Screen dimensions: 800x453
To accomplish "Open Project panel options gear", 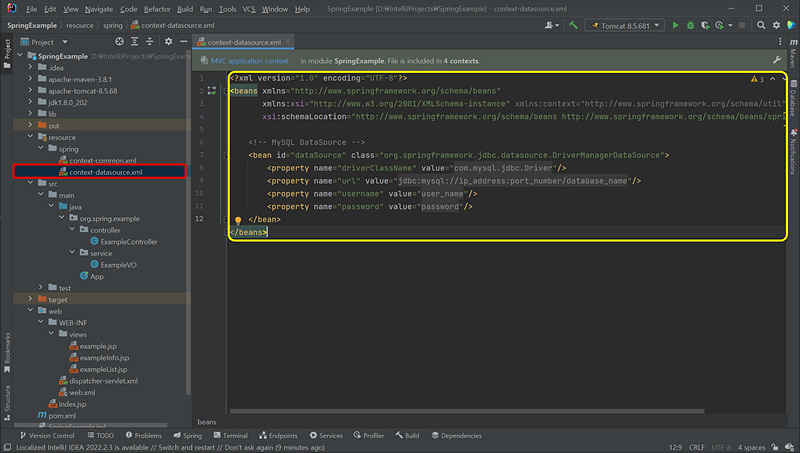I will [168, 42].
